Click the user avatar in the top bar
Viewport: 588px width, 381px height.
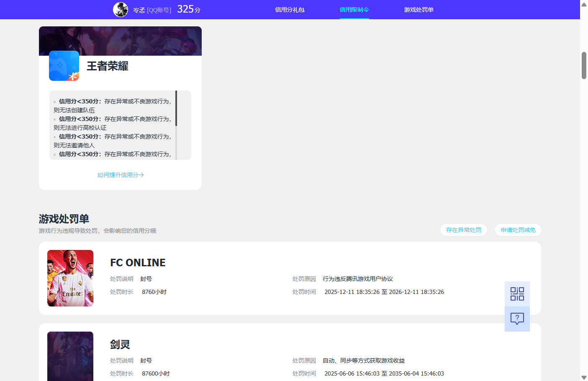pyautogui.click(x=121, y=9)
